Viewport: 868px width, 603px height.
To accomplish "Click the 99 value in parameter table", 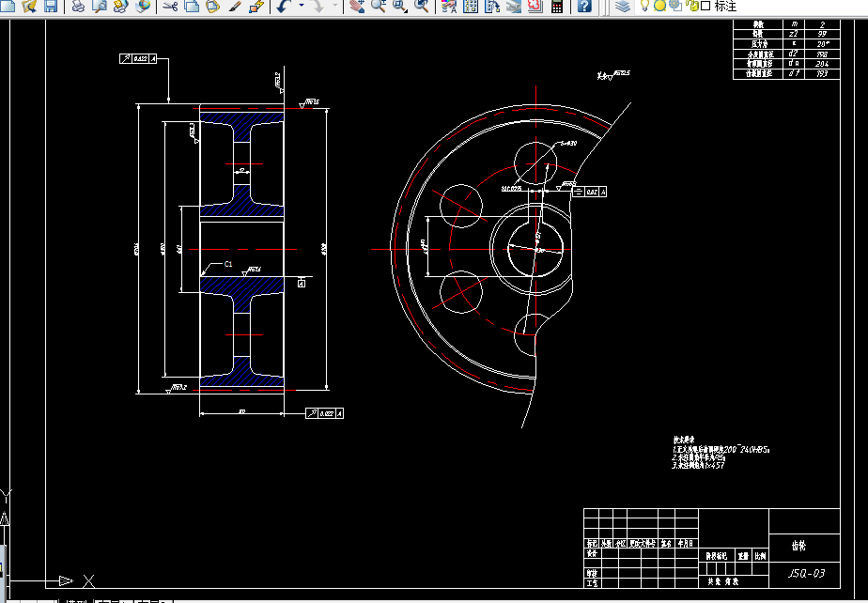I will click(822, 34).
